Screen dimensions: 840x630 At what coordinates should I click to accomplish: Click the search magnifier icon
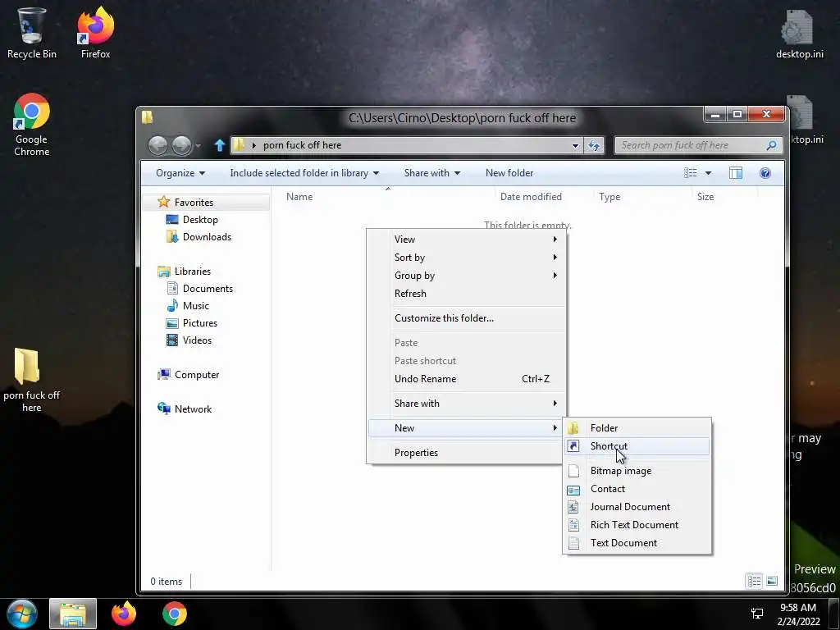771,145
